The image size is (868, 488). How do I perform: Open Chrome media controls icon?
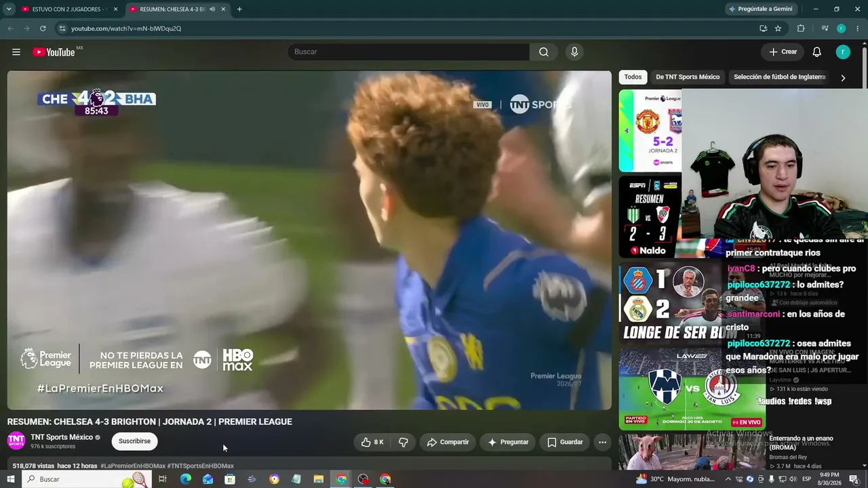(x=825, y=28)
